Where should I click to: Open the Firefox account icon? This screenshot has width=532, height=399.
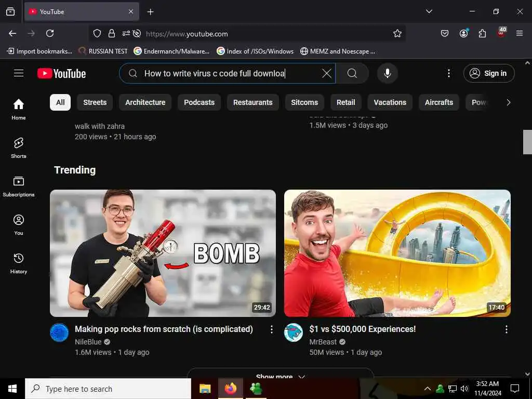pyautogui.click(x=463, y=33)
